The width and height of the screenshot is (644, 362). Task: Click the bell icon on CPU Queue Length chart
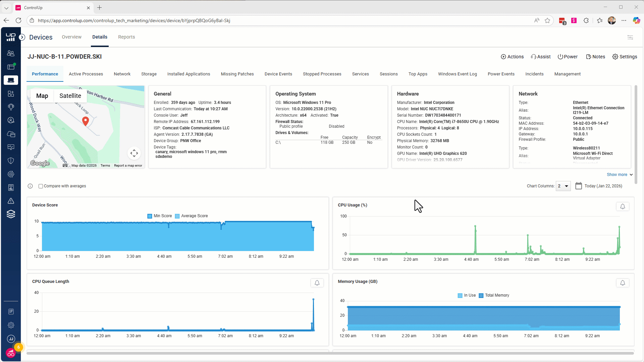tap(317, 283)
